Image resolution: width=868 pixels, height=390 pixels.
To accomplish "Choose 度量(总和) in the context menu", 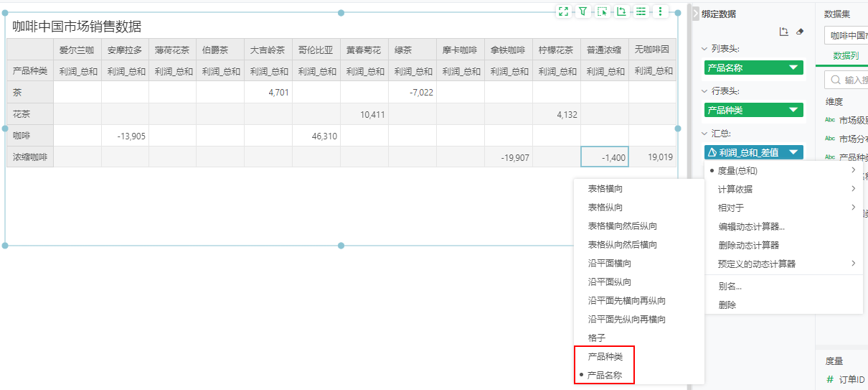I will (x=737, y=171).
